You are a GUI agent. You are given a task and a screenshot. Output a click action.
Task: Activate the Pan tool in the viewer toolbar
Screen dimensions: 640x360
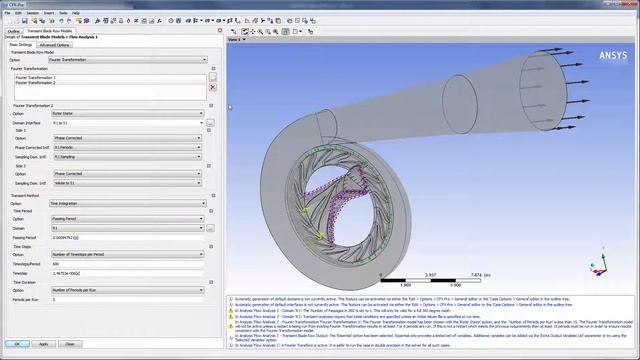coord(253,31)
